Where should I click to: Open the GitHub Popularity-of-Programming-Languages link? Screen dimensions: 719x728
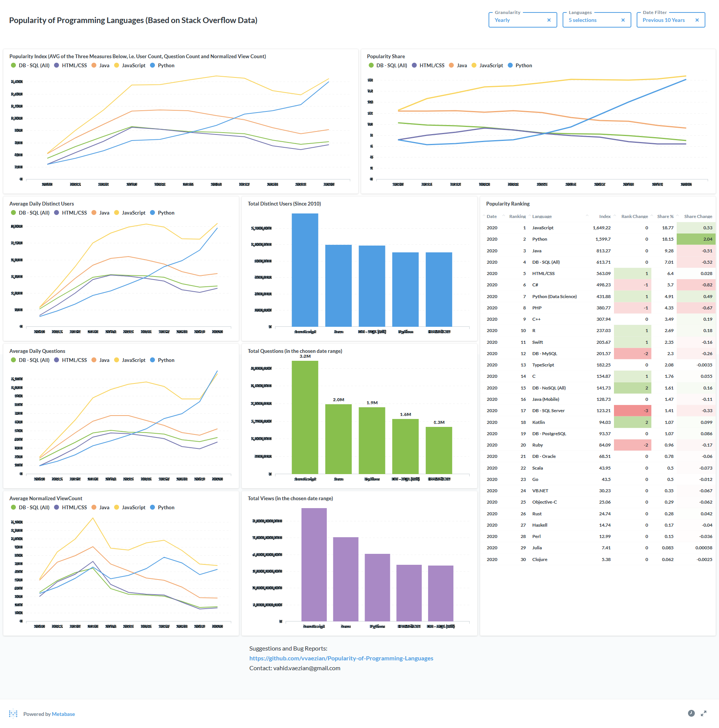[341, 658]
